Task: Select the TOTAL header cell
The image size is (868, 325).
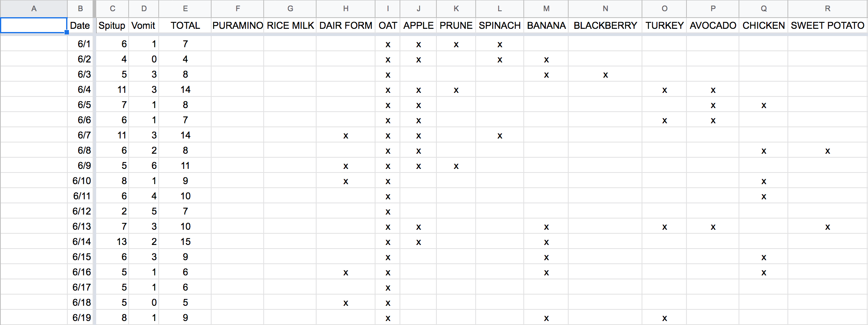Action: pos(185,26)
